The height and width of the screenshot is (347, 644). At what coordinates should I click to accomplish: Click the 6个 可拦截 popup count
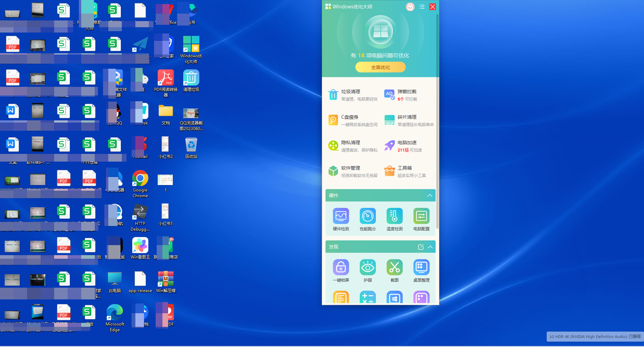407,99
